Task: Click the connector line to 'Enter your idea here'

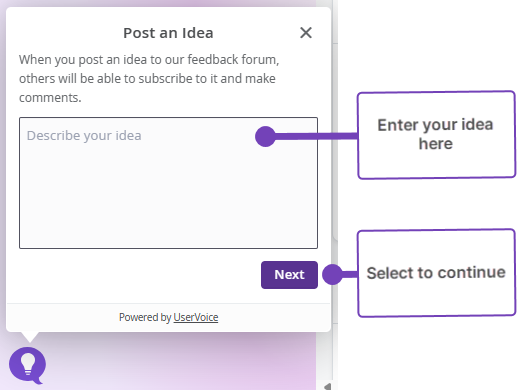Action: coord(317,136)
